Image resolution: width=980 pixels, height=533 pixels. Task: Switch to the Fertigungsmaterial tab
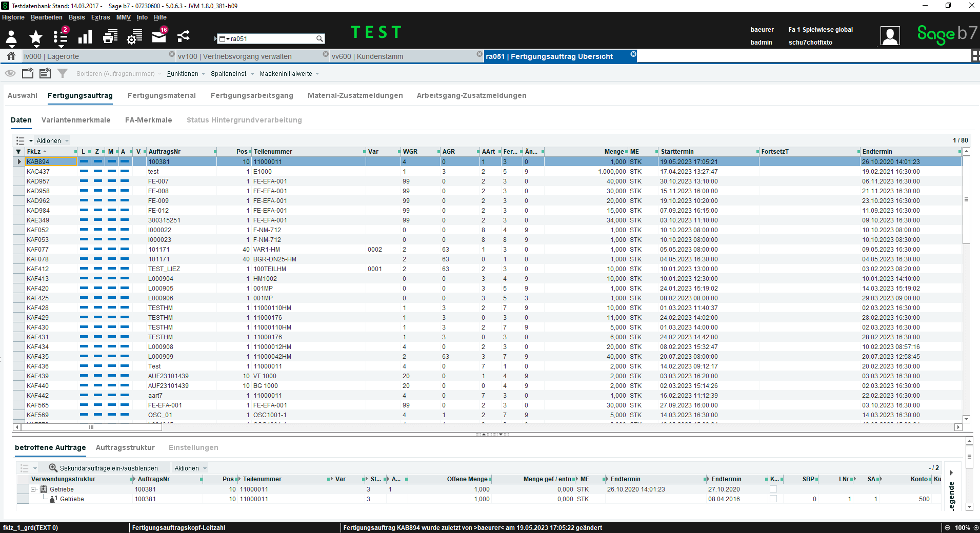[162, 95]
